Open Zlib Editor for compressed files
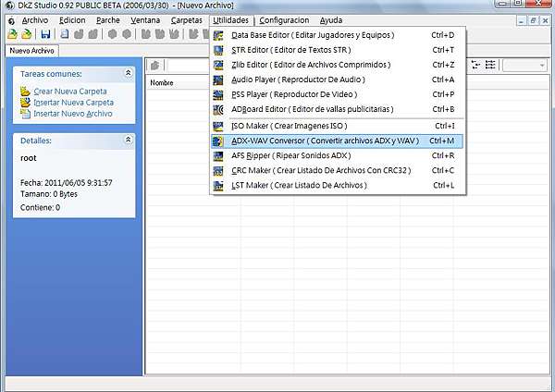 [338, 65]
